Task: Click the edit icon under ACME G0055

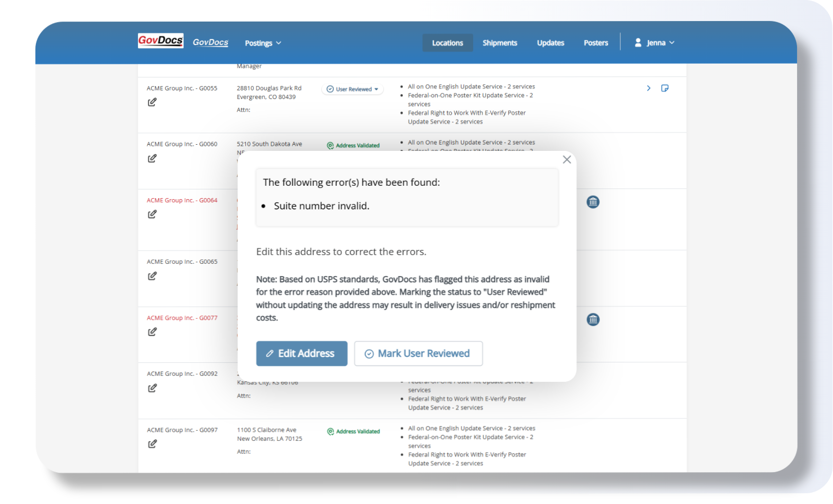Action: pyautogui.click(x=152, y=102)
